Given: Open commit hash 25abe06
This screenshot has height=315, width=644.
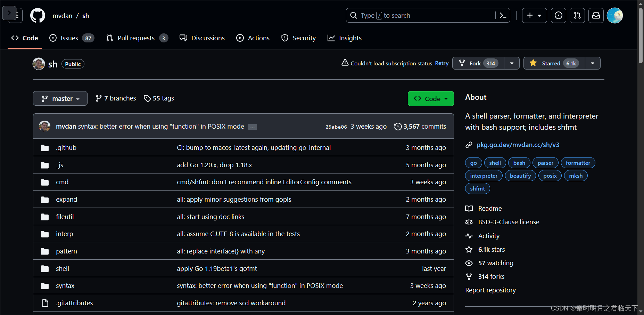Looking at the screenshot, I should 336,127.
